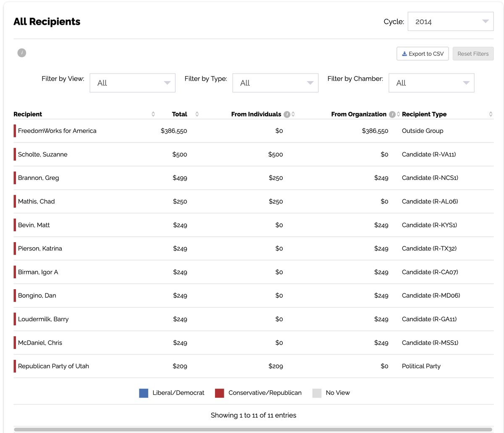Click the Liberal/Democrat blue legend swatch
The height and width of the screenshot is (433, 504).
[144, 393]
